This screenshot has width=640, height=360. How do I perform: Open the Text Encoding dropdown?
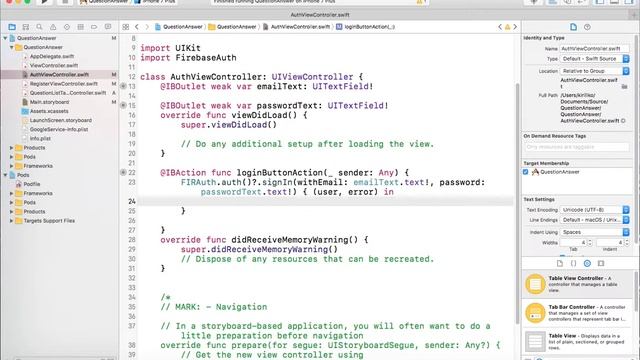pos(594,210)
